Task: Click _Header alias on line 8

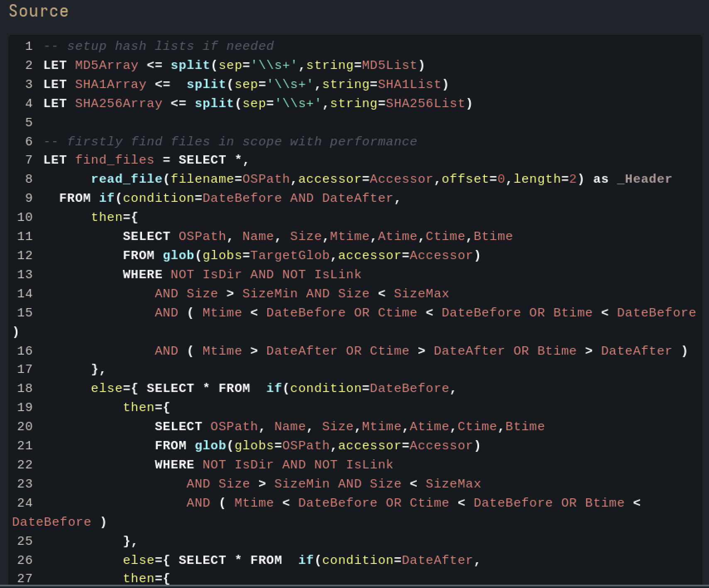Action: click(x=644, y=179)
